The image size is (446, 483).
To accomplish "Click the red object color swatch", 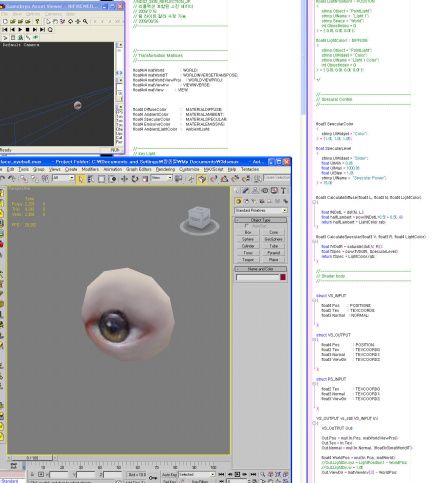I will coord(283,277).
